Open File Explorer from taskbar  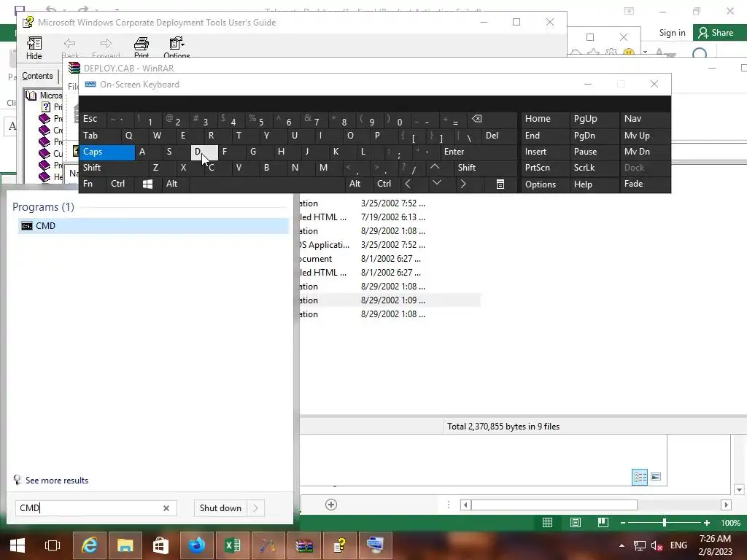[125, 545]
